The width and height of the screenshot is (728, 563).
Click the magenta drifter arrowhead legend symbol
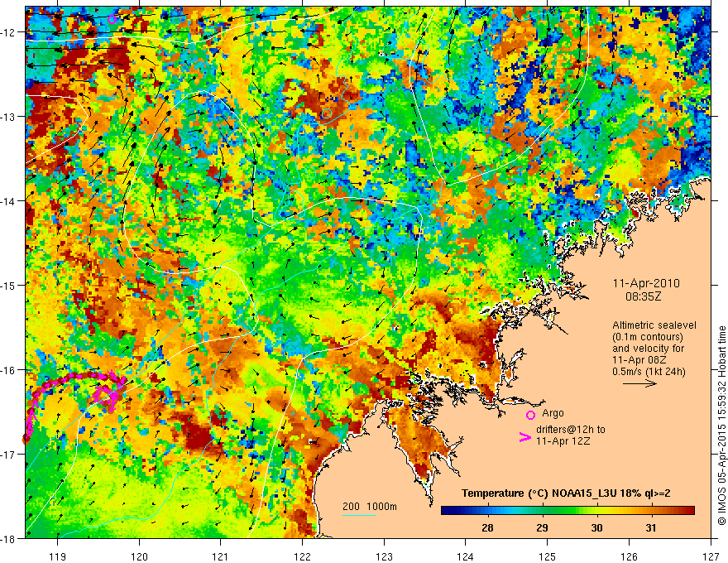[x=524, y=437]
